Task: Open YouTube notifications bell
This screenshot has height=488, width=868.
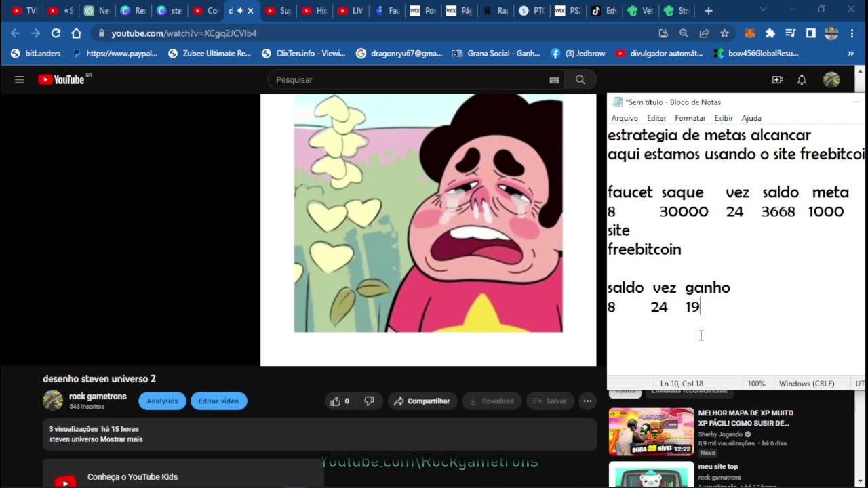Action: click(802, 79)
